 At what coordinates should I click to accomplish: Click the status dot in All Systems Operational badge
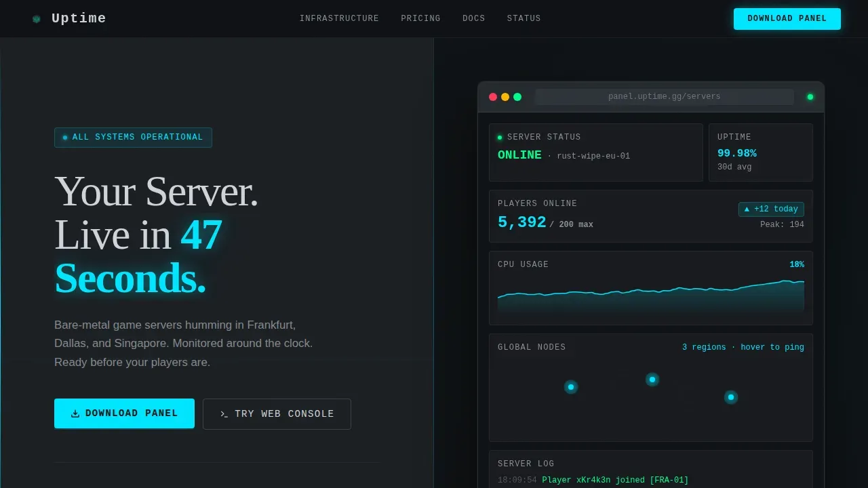click(x=65, y=138)
